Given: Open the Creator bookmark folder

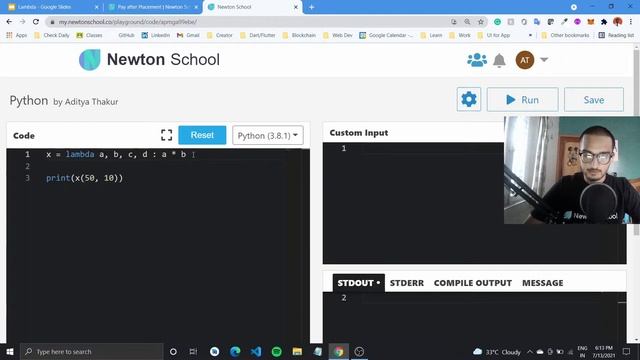Looking at the screenshot, I should 220,36.
